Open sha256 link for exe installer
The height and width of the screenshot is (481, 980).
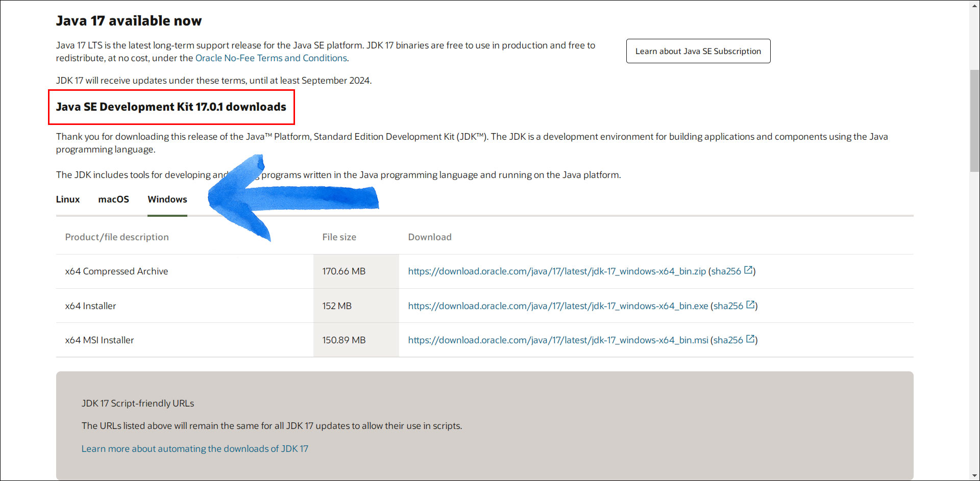click(x=728, y=306)
